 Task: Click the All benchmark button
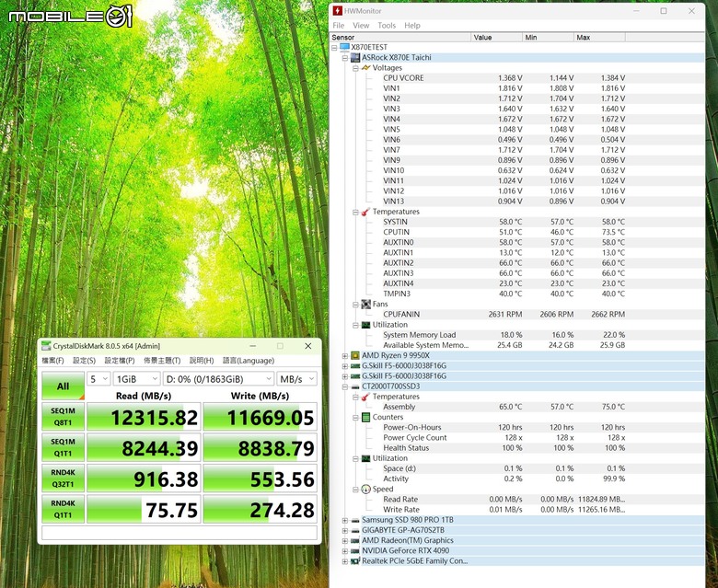[63, 386]
